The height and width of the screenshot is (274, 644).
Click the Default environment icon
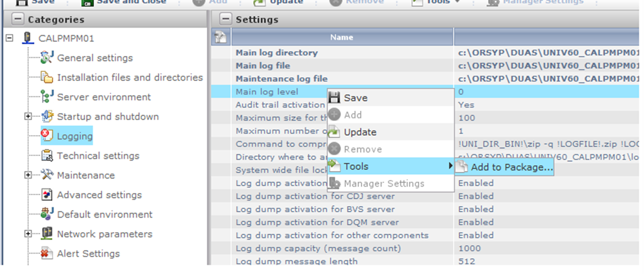[x=47, y=214]
